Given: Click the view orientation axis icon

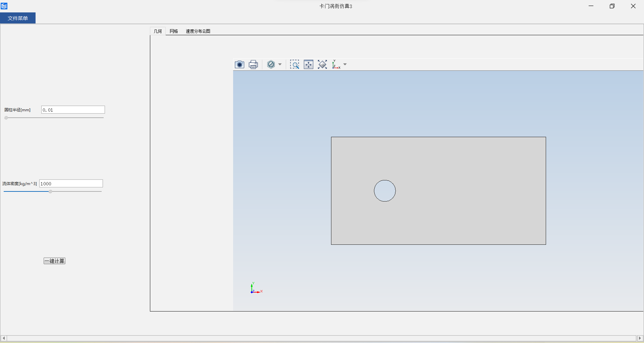Looking at the screenshot, I should [x=336, y=64].
